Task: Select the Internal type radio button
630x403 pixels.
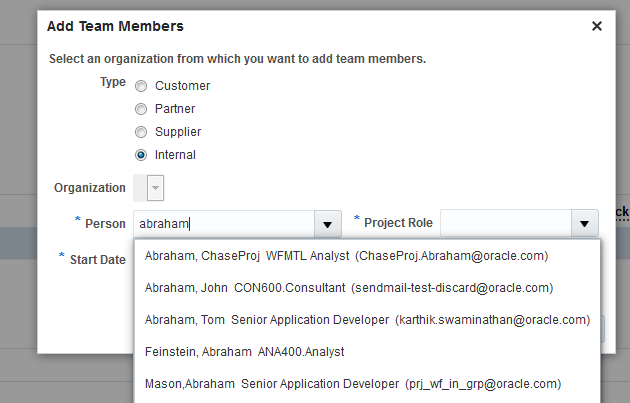Action: (141, 155)
